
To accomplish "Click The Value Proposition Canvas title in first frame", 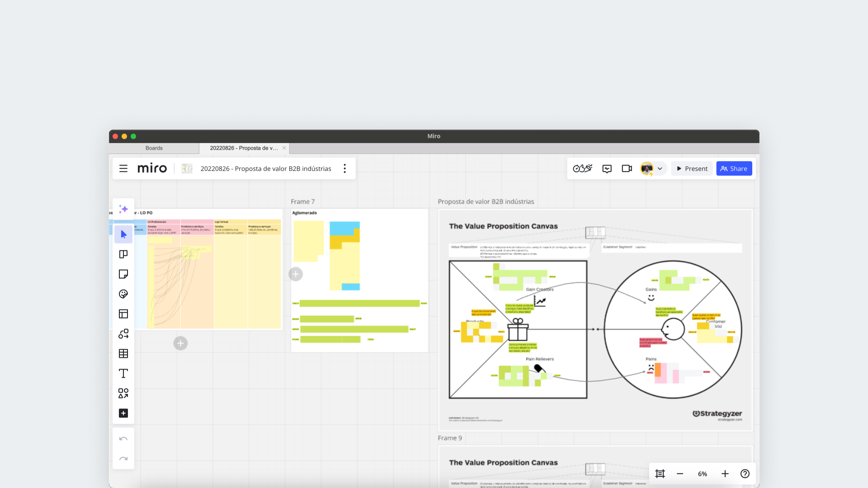I will pos(503,226).
